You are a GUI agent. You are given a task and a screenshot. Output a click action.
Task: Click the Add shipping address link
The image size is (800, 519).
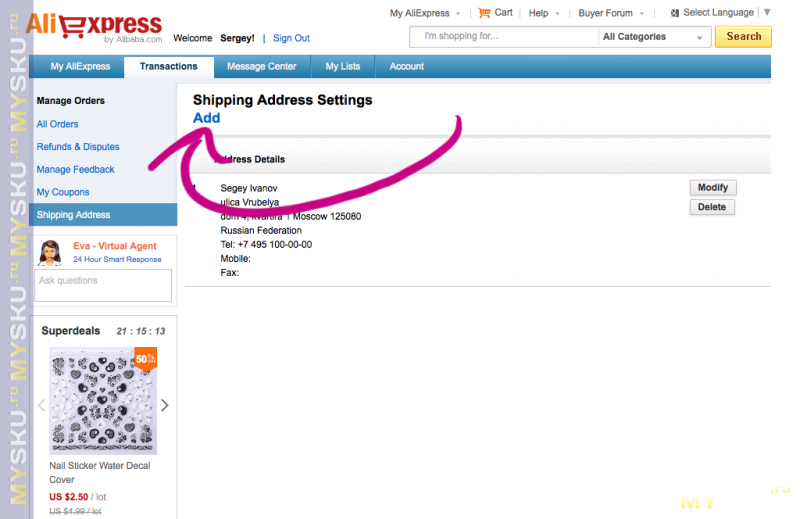coord(206,118)
